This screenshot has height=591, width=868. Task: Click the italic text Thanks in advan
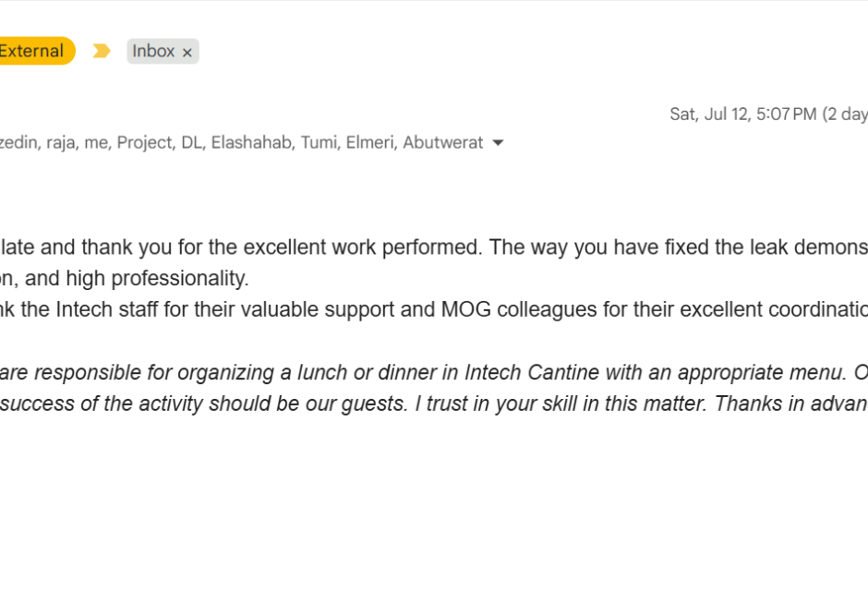(791, 404)
